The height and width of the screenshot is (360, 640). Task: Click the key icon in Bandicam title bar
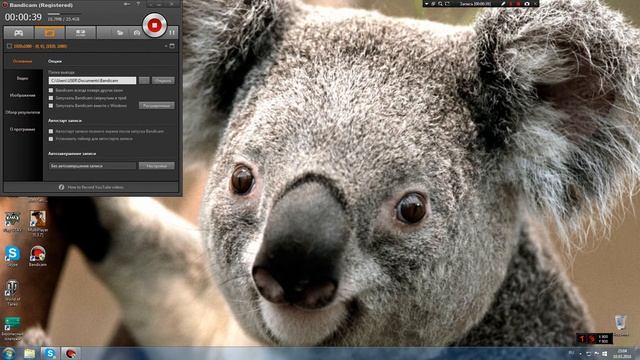[127, 4]
